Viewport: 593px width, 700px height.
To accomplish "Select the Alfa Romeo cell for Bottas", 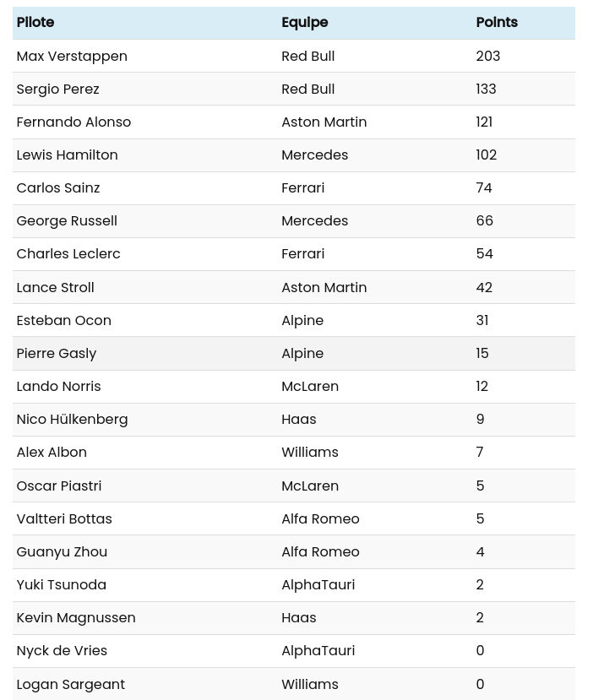I will pos(320,518).
